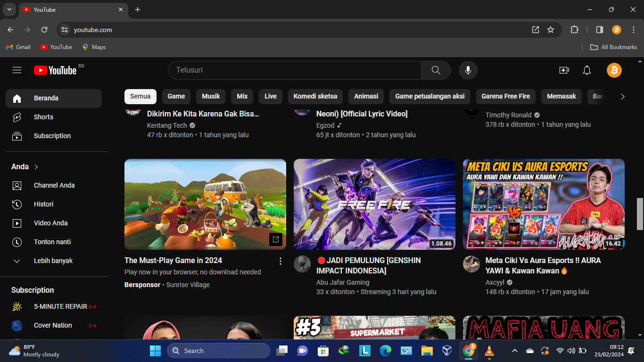644x362 pixels.
Task: Select the Live filter chip
Action: 271,96
